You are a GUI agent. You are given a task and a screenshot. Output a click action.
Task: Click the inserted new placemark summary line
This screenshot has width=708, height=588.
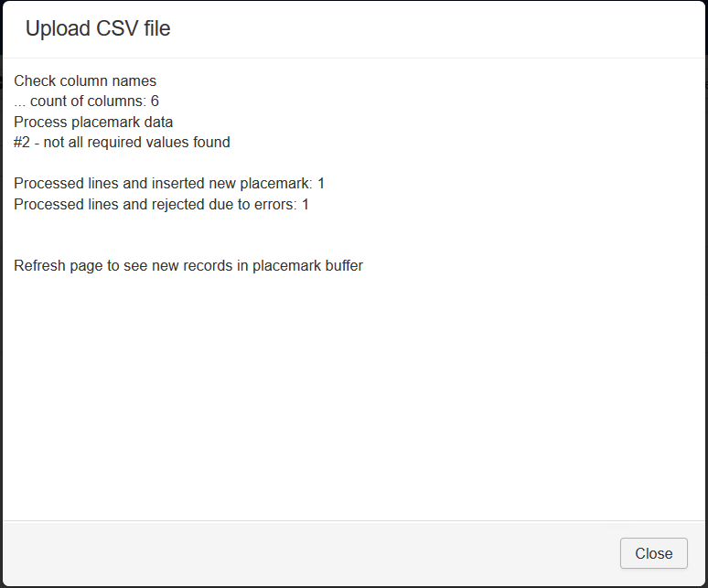coord(169,184)
